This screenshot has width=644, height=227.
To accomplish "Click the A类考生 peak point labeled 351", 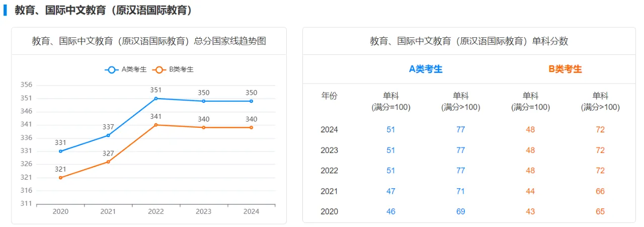I will click(156, 98).
